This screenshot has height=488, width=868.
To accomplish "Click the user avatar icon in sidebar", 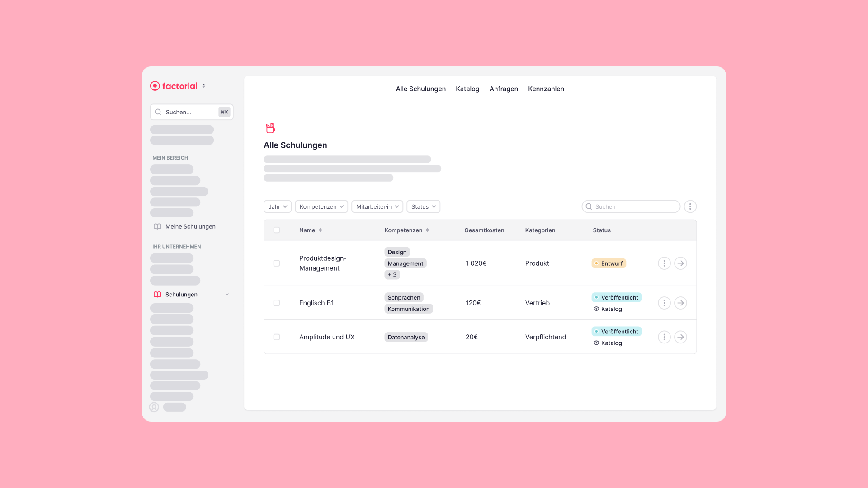I will [x=154, y=407].
